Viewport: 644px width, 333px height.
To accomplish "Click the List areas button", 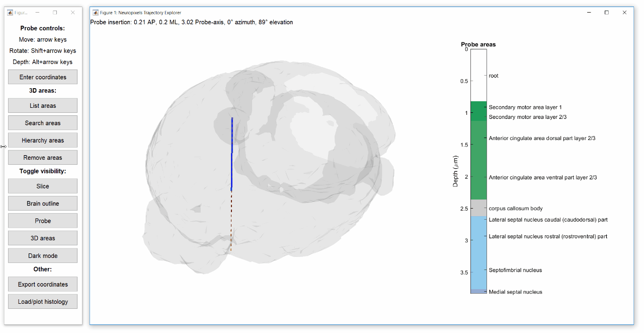I will (42, 105).
